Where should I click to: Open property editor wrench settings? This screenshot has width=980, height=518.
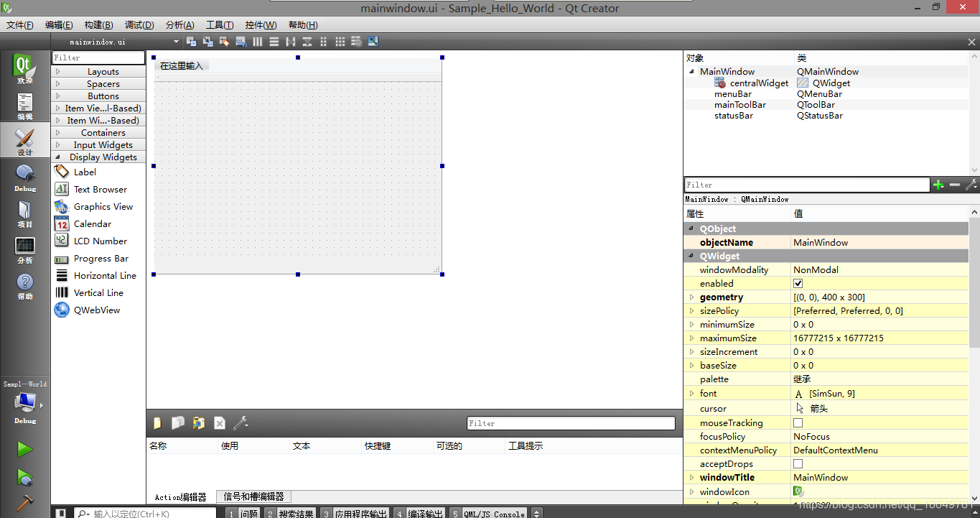tap(971, 185)
